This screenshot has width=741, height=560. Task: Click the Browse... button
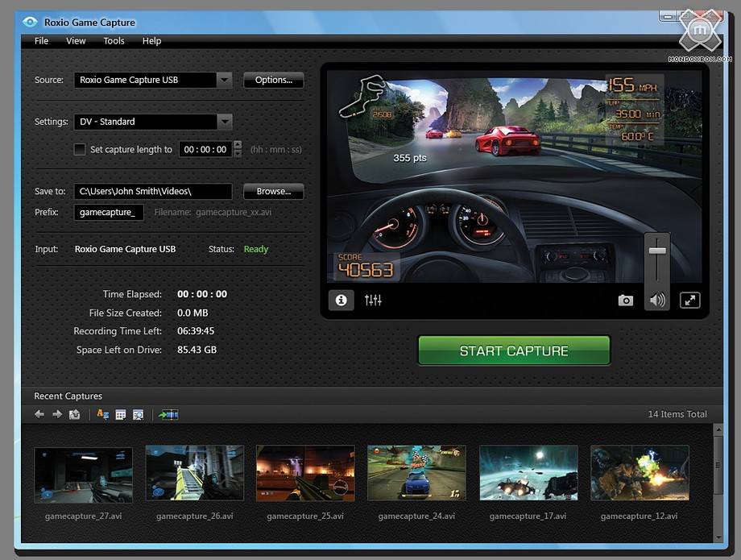(x=274, y=191)
